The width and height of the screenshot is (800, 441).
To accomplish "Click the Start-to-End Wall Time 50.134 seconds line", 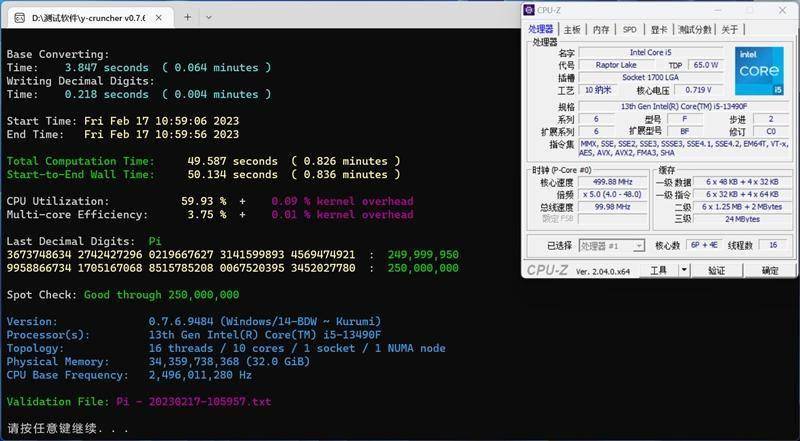I will point(204,174).
